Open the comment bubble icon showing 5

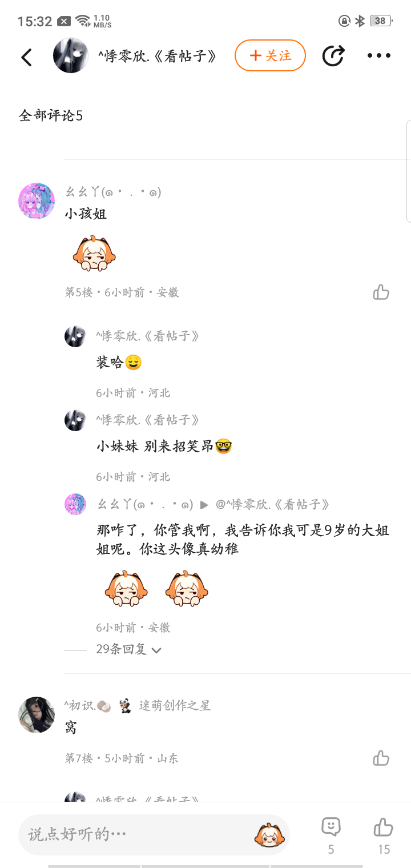click(x=331, y=835)
